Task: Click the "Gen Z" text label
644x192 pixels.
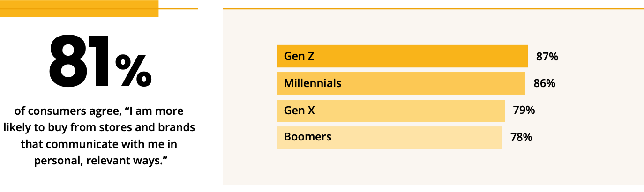Action: [299, 57]
